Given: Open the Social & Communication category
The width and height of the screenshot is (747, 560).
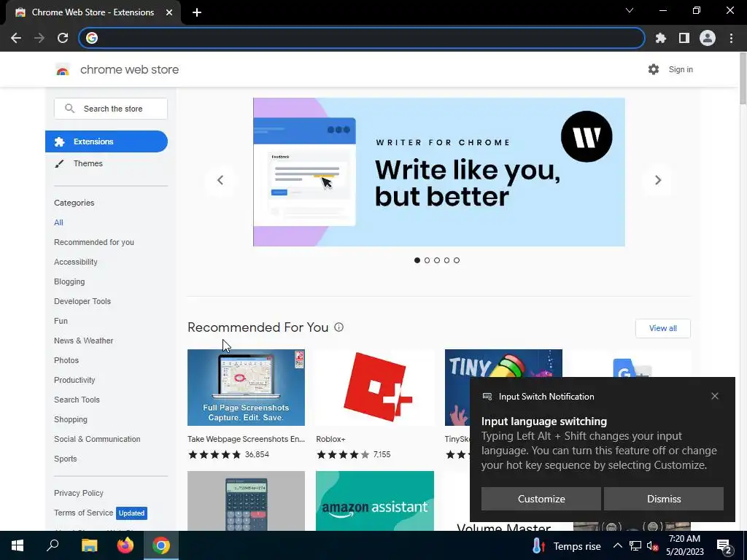Looking at the screenshot, I should pyautogui.click(x=97, y=439).
